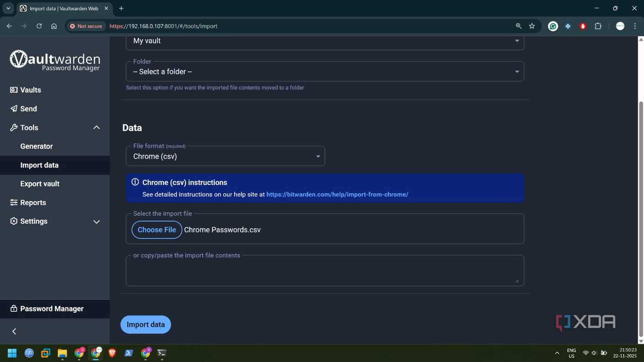Viewport: 644px width, 362px height.
Task: Collapse the sidebar with the back arrow
Action: [x=14, y=331]
